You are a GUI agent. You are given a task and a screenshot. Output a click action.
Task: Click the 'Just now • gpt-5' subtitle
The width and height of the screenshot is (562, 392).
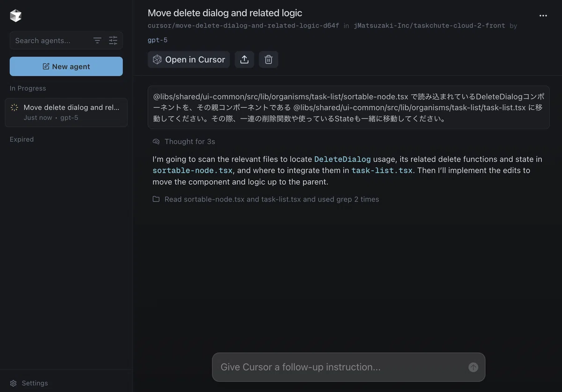[51, 117]
